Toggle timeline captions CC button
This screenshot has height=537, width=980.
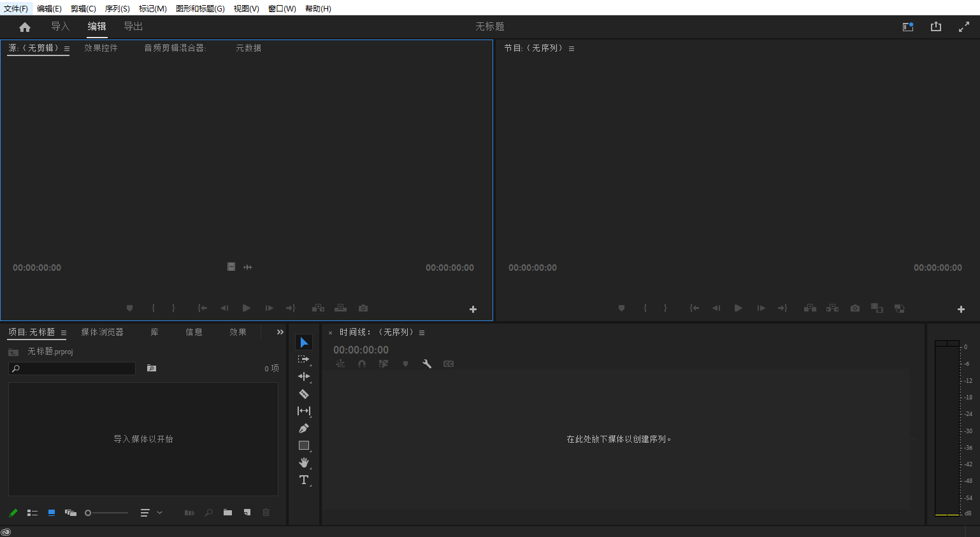pos(449,364)
